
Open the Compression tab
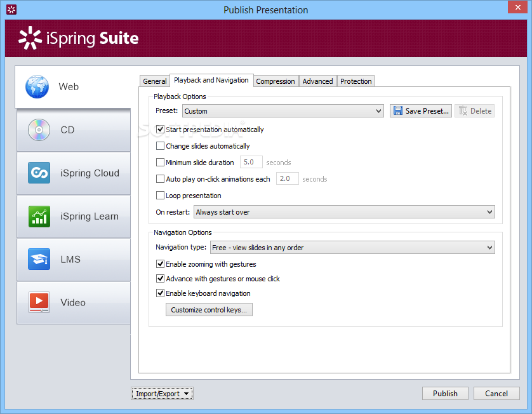(x=276, y=81)
